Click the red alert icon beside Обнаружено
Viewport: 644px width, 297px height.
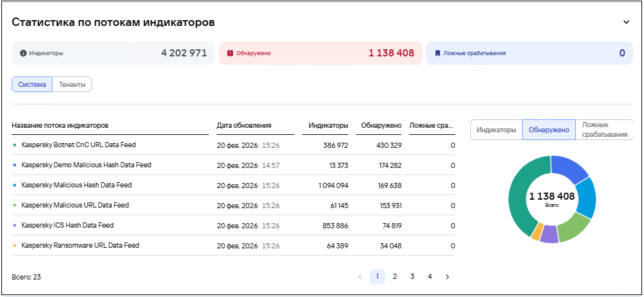[x=230, y=53]
